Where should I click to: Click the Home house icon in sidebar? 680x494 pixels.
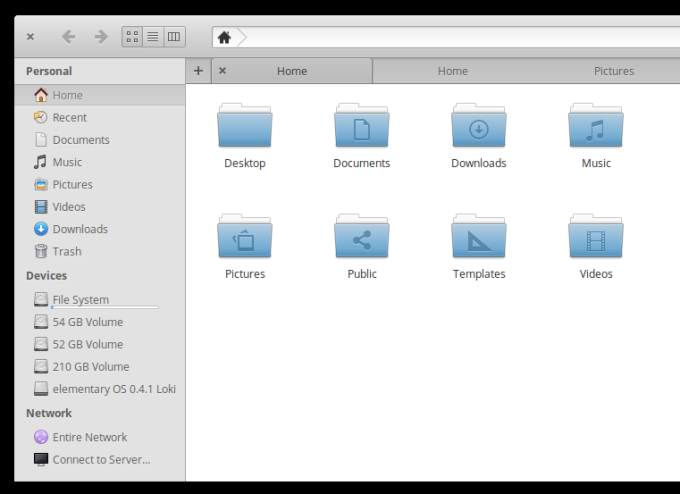tap(41, 95)
